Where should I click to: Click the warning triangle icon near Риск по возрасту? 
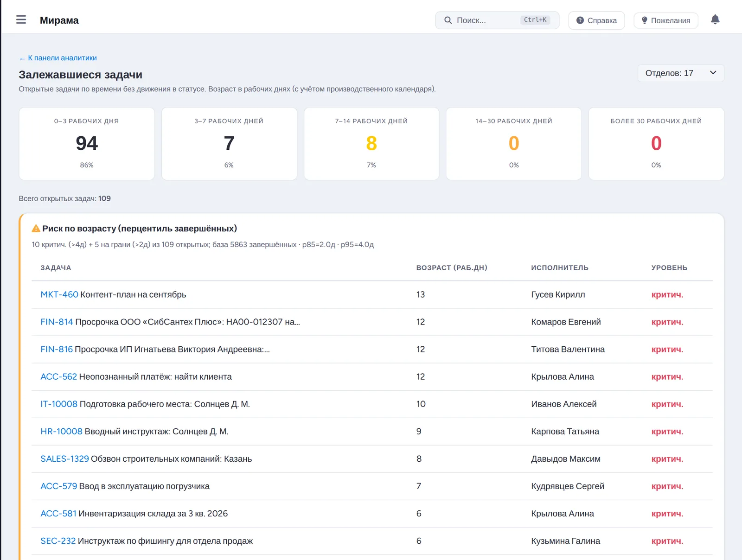36,228
